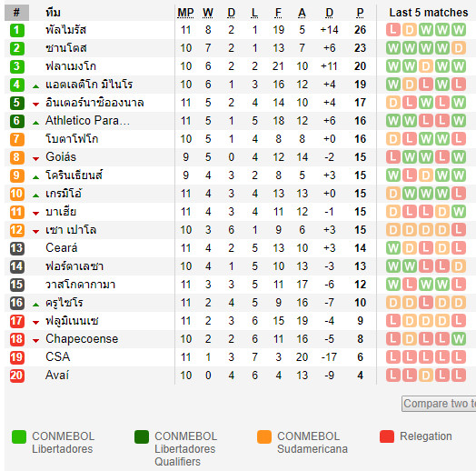Click the red Relegation legend swatch
This screenshot has width=476, height=471.
pyautogui.click(x=387, y=436)
